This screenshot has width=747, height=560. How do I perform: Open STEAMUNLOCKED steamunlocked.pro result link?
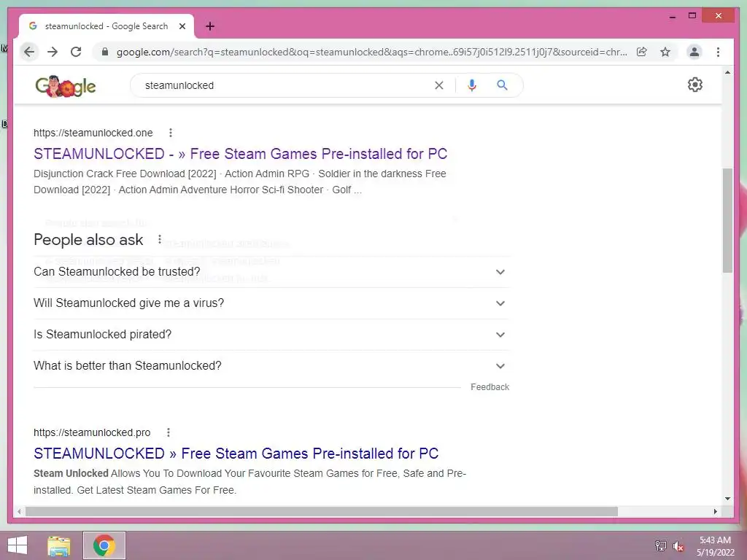coord(236,454)
